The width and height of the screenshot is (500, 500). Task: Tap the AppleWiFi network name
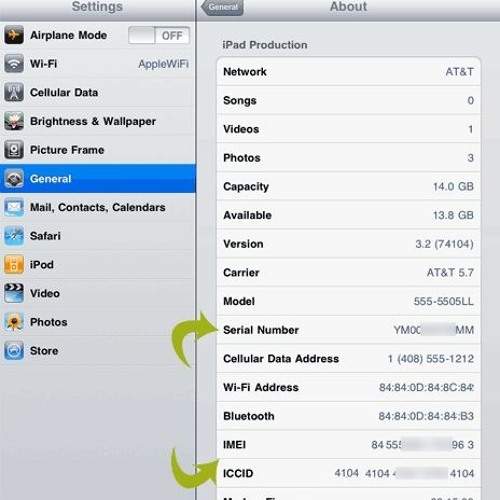163,64
